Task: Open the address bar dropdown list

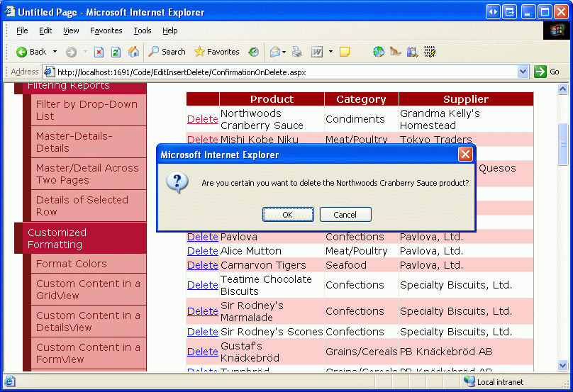Action: [523, 72]
